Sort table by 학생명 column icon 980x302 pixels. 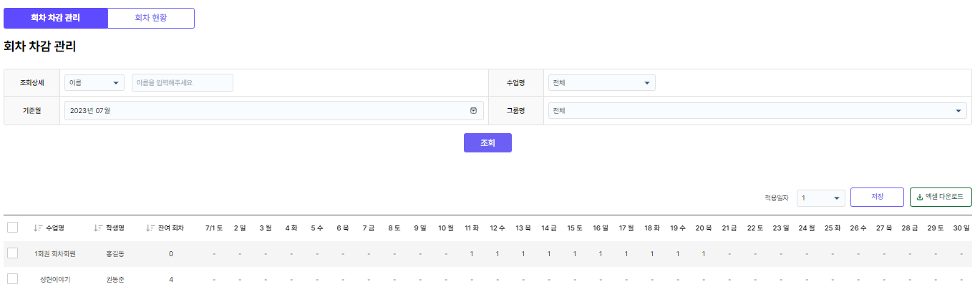[98, 228]
